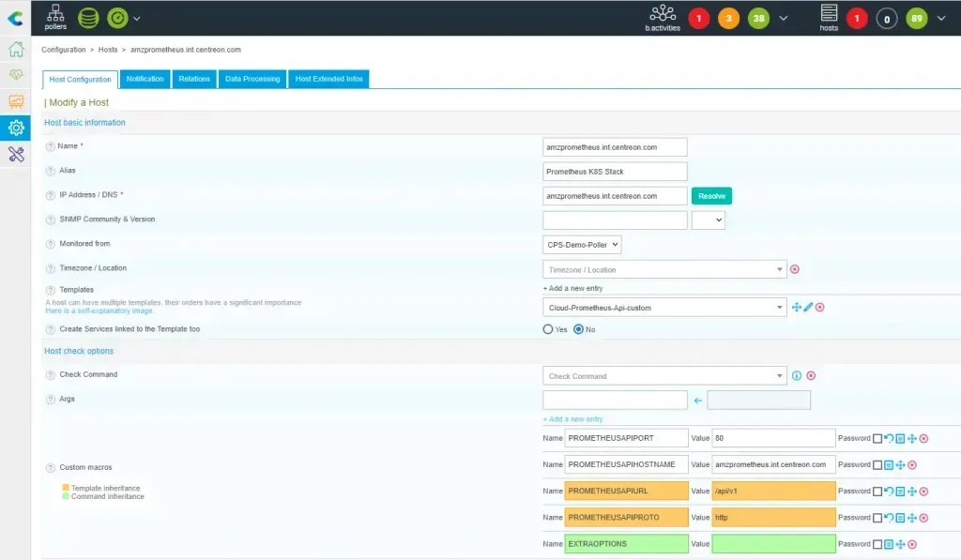Click Add a new entry for custom macros

pyautogui.click(x=573, y=419)
